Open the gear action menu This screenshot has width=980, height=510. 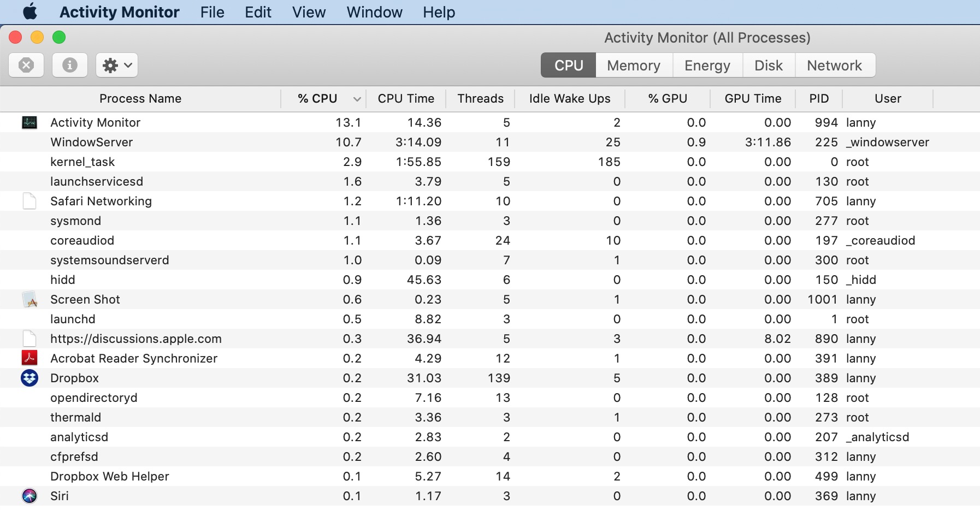(117, 66)
